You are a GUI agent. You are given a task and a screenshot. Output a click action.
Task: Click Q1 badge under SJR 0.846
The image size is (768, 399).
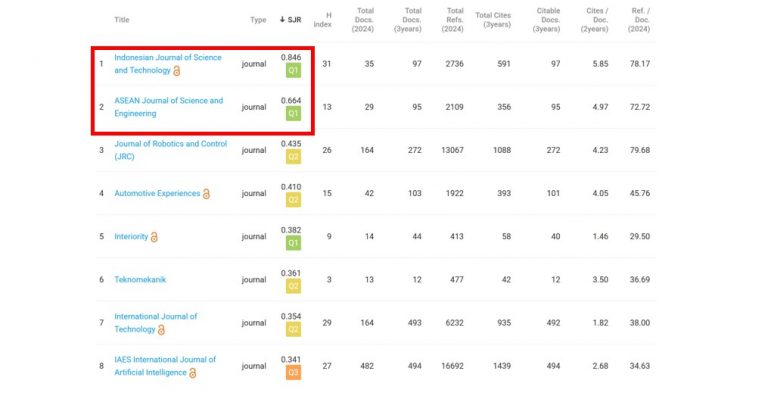tap(293, 70)
